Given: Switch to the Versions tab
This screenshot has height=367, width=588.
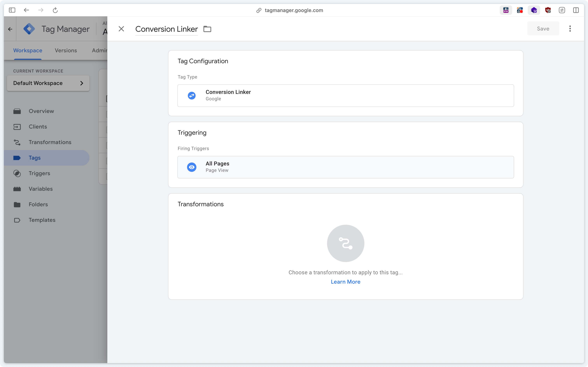Looking at the screenshot, I should 66,50.
